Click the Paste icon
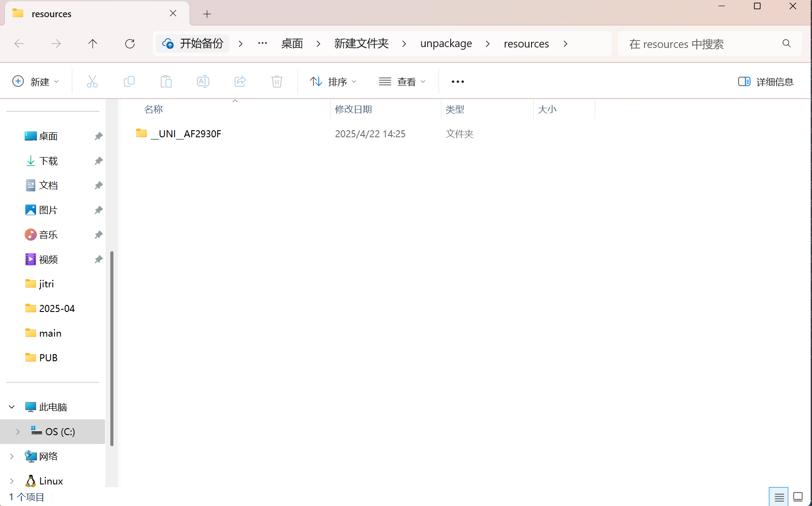Image resolution: width=812 pixels, height=506 pixels. pos(166,81)
